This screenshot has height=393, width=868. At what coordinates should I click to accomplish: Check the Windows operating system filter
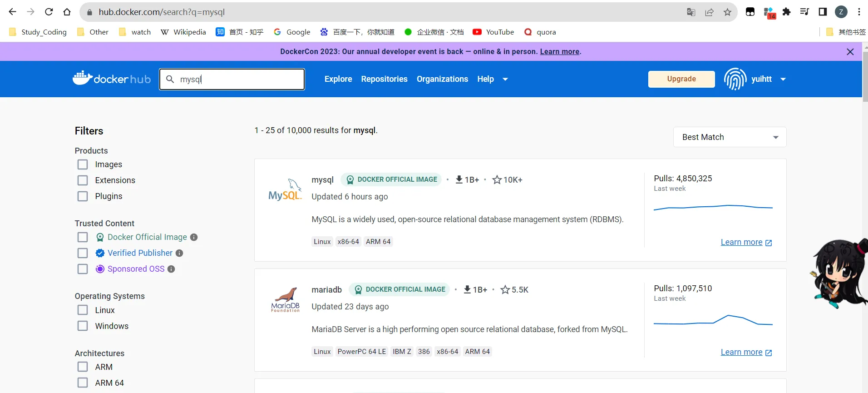(83, 326)
